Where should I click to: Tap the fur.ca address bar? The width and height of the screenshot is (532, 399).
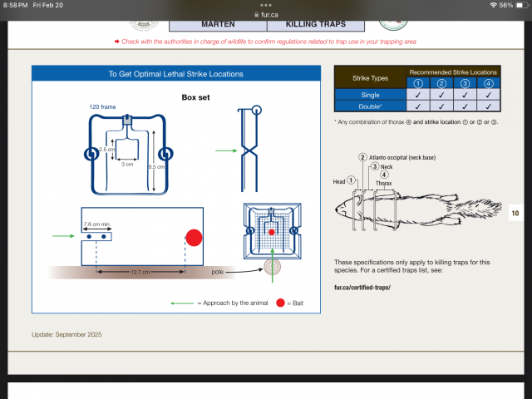[x=266, y=14]
